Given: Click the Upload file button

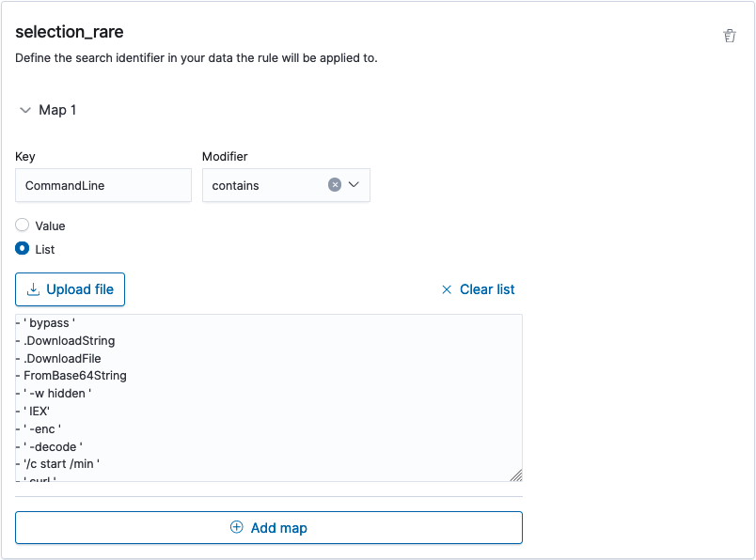Looking at the screenshot, I should [x=70, y=288].
